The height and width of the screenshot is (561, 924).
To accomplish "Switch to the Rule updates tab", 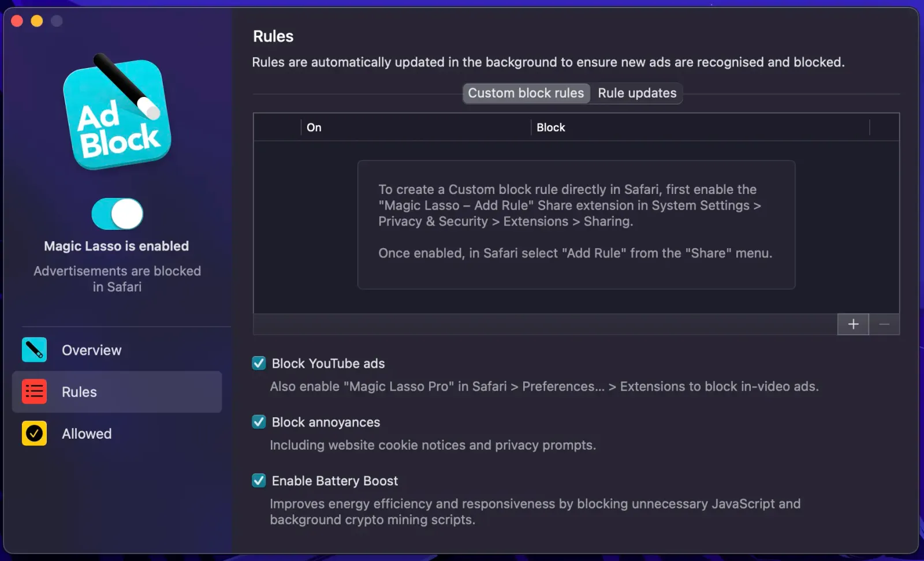I will click(x=636, y=93).
